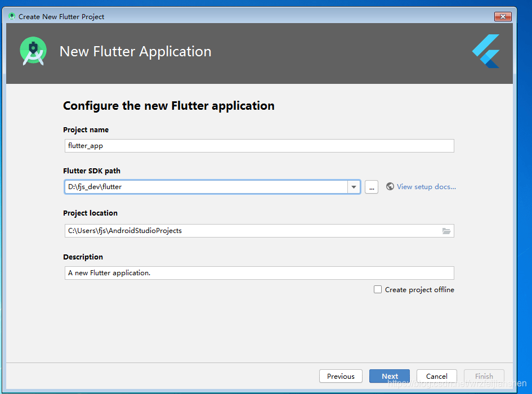Enable Create project offline checkbox
532x394 pixels.
pos(378,289)
